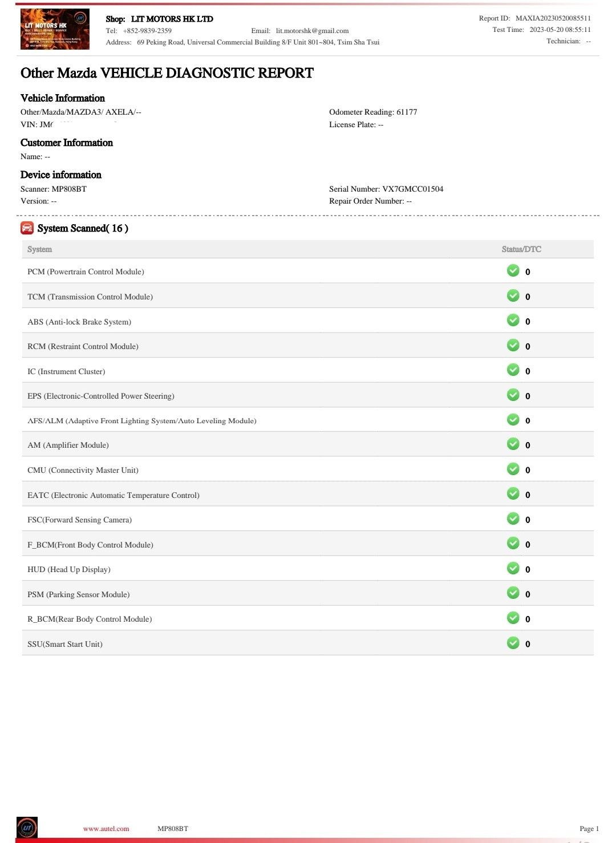Open the www.autel.com link
The width and height of the screenshot is (616, 843).
tap(106, 829)
